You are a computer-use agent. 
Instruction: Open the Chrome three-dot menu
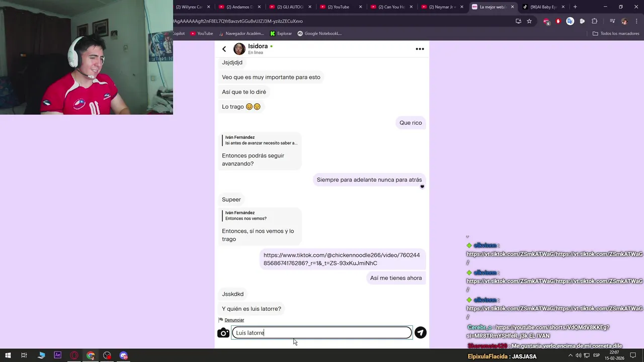(636, 21)
